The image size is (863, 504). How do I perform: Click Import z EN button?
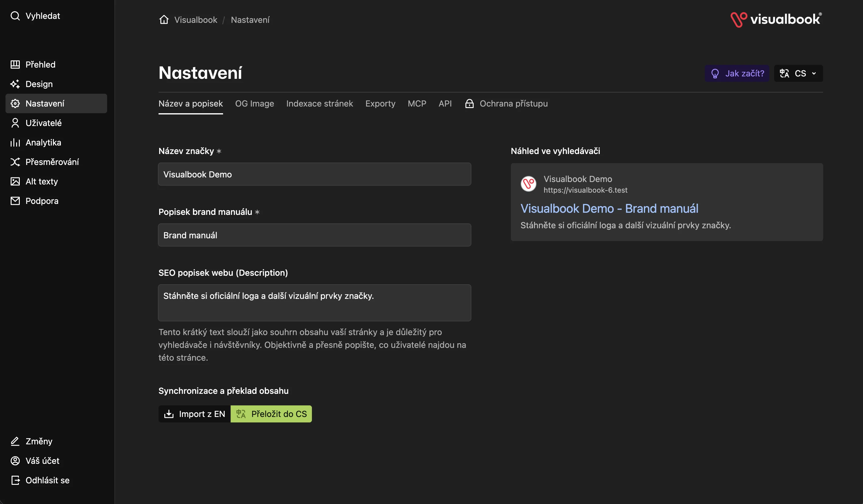pos(194,414)
